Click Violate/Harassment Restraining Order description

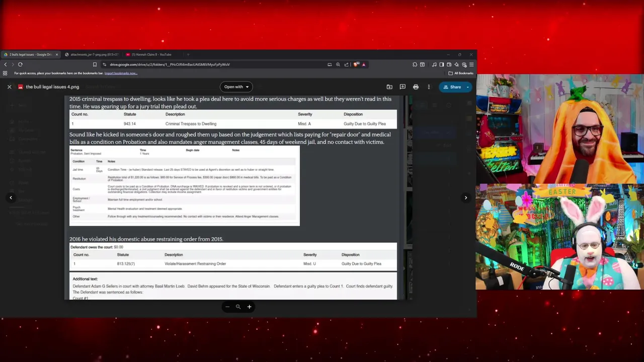point(195,263)
